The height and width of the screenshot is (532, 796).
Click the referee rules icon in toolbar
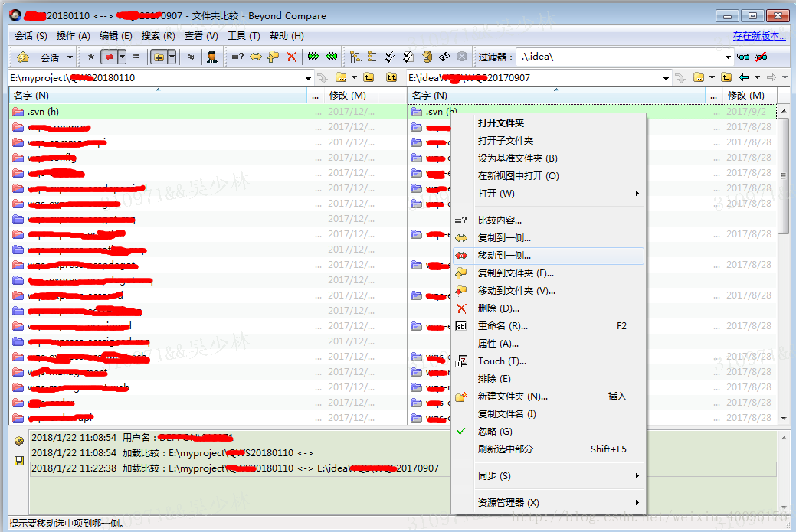click(x=212, y=57)
